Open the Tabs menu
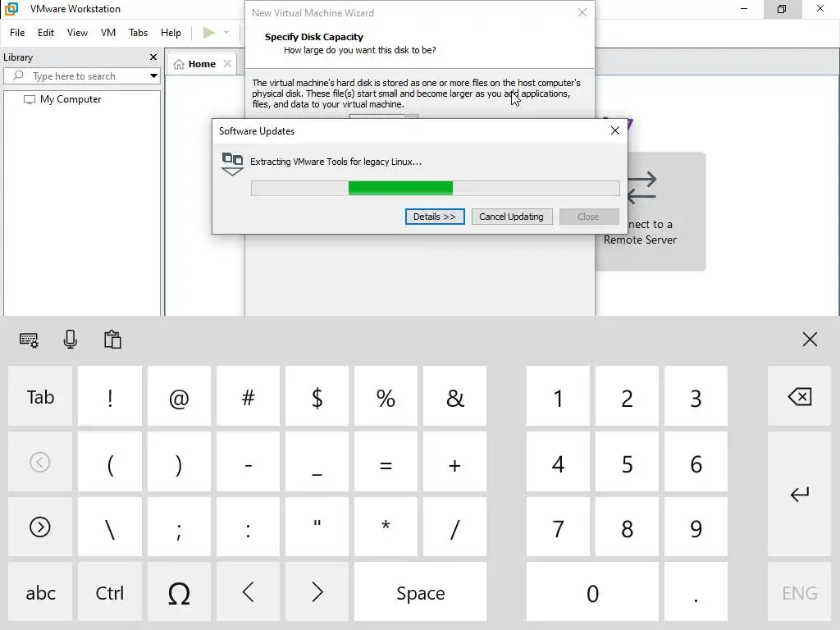Image resolution: width=840 pixels, height=630 pixels. click(138, 33)
